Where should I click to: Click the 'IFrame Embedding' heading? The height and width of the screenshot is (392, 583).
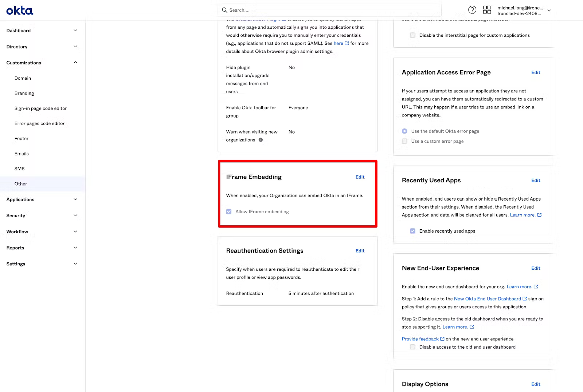pos(254,177)
